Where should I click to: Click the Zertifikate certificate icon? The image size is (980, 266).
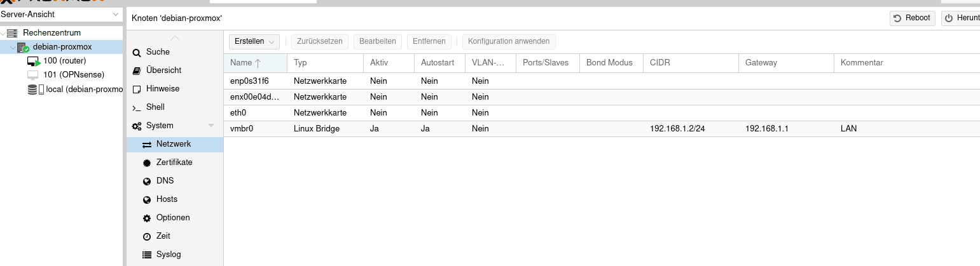(147, 163)
